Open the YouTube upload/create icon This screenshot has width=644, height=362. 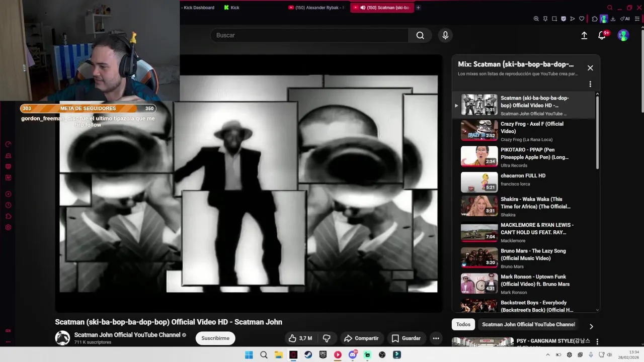pos(584,35)
